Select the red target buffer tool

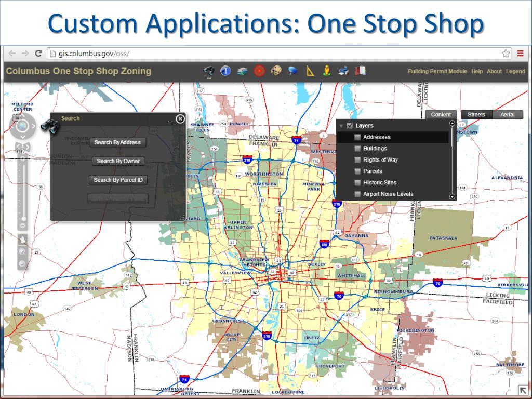click(259, 71)
